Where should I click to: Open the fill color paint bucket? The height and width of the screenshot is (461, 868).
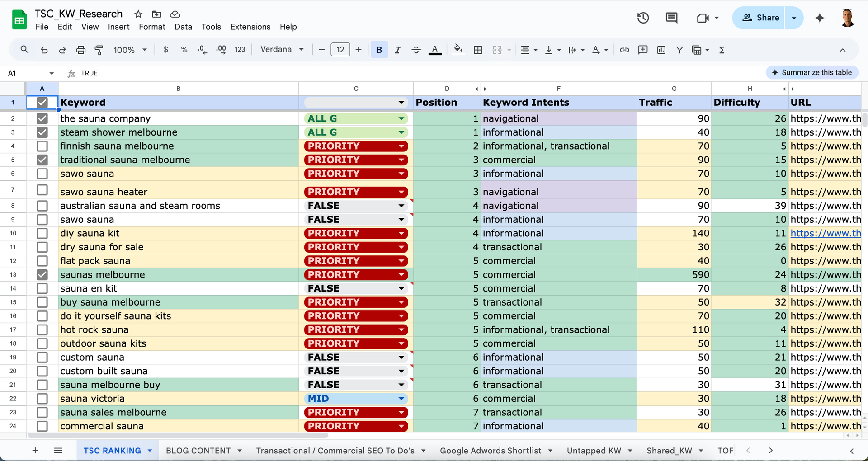coord(458,50)
